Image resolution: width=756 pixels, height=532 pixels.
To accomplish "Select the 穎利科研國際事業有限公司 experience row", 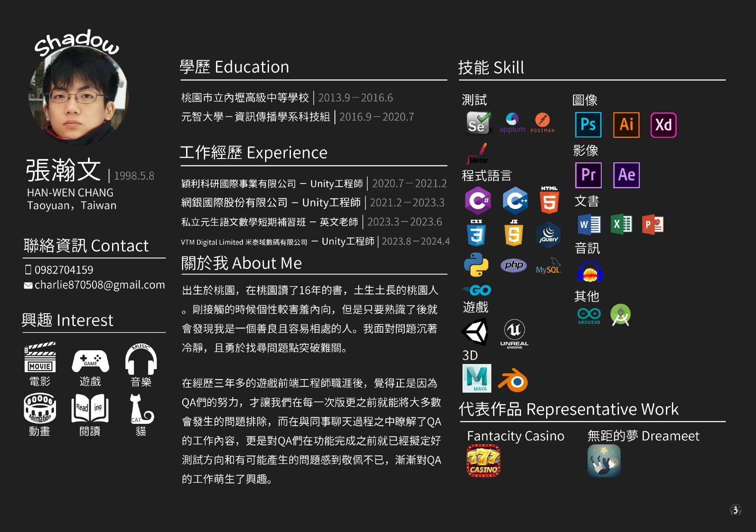I will [314, 184].
